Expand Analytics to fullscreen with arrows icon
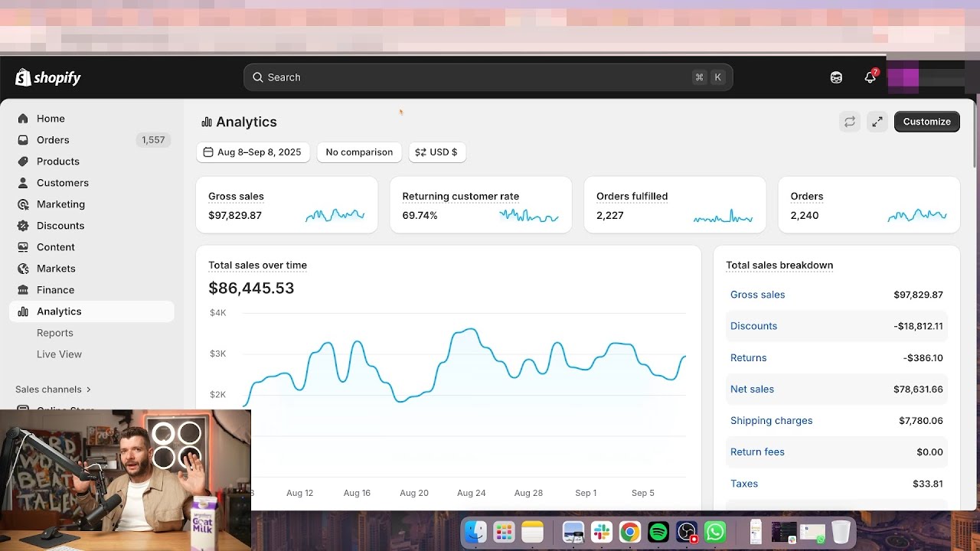This screenshot has width=980, height=551. click(877, 122)
